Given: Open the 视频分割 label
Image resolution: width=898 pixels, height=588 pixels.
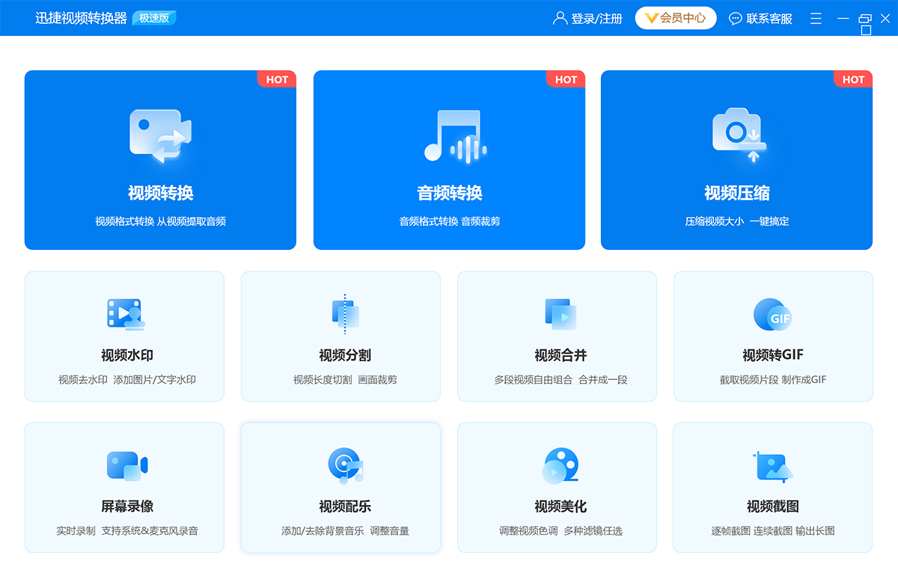Looking at the screenshot, I should [x=345, y=355].
